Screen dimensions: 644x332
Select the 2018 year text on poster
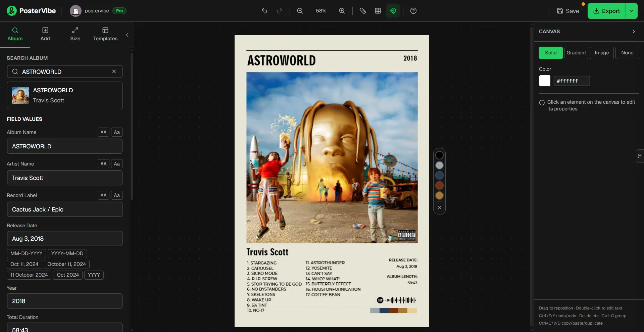[x=410, y=58]
